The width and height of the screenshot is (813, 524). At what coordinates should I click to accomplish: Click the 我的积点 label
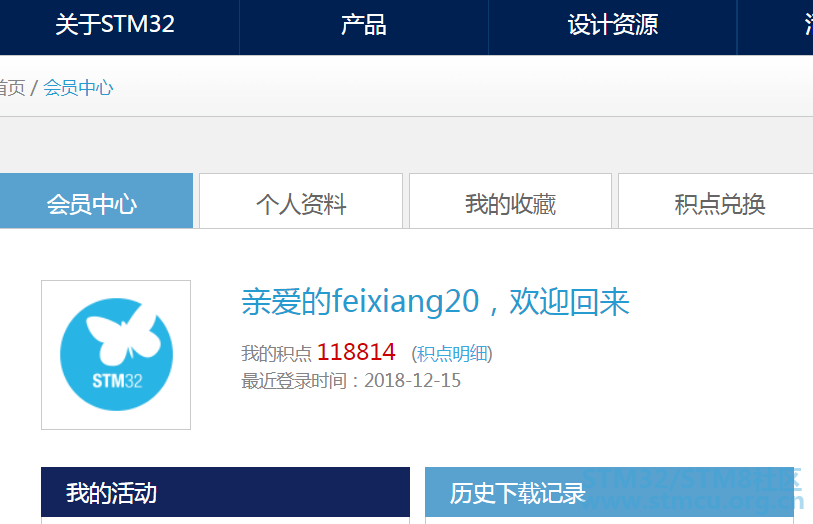tap(276, 354)
